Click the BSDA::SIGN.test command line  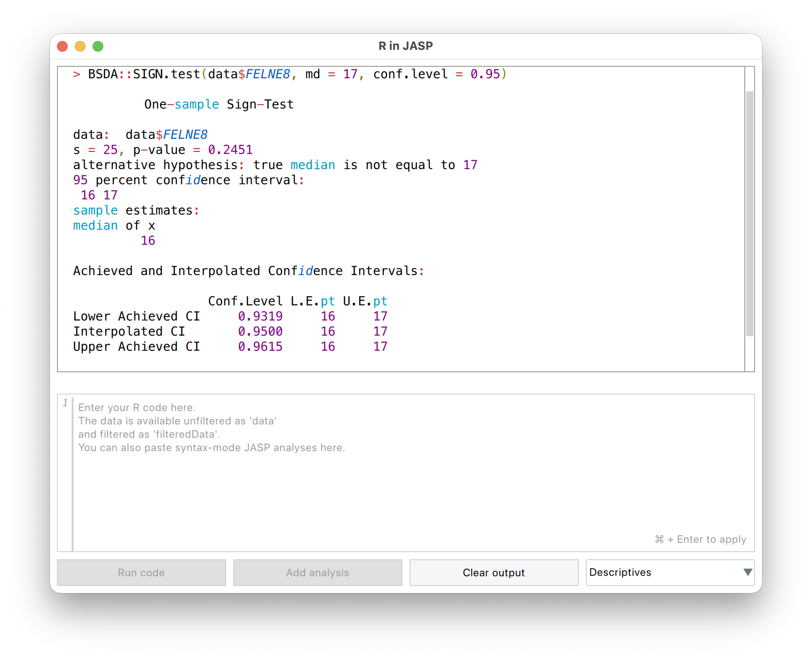[x=289, y=74]
